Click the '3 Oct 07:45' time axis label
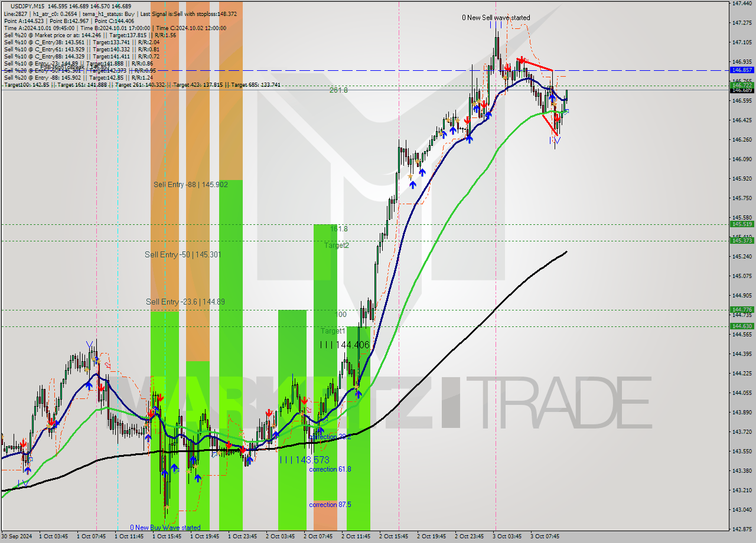The image size is (756, 543). [545, 537]
